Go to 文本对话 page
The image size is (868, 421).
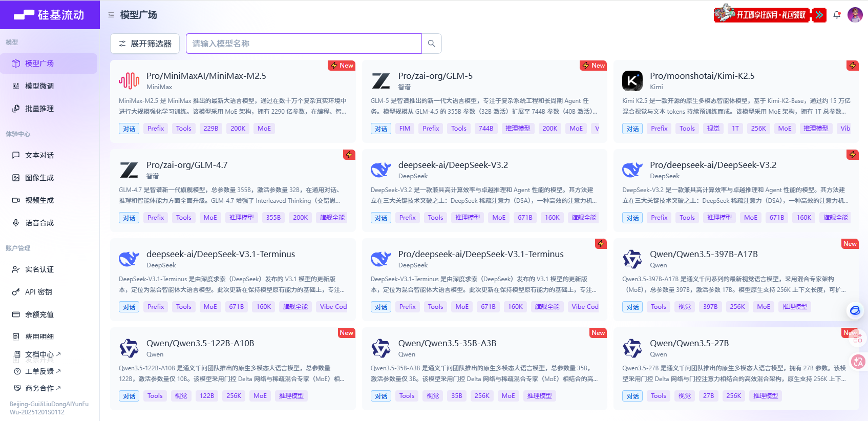point(49,155)
